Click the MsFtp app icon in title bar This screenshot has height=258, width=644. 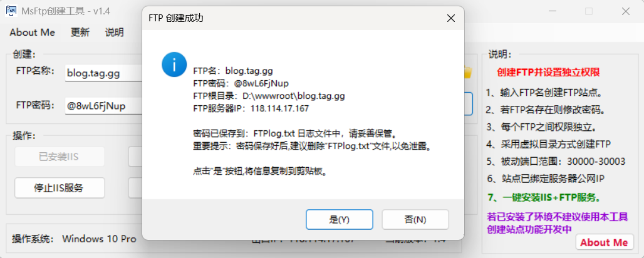tap(11, 11)
